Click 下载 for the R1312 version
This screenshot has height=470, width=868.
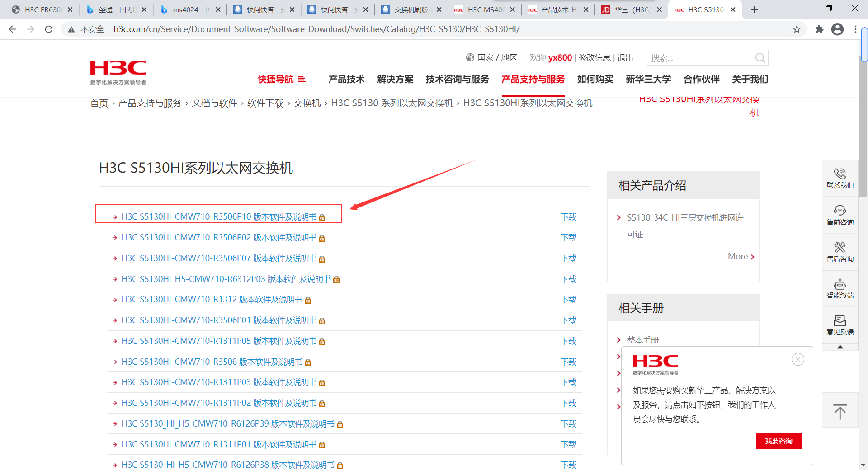(569, 299)
